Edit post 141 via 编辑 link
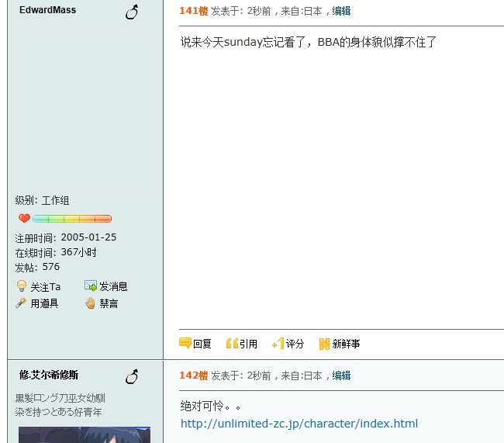 pyautogui.click(x=341, y=11)
